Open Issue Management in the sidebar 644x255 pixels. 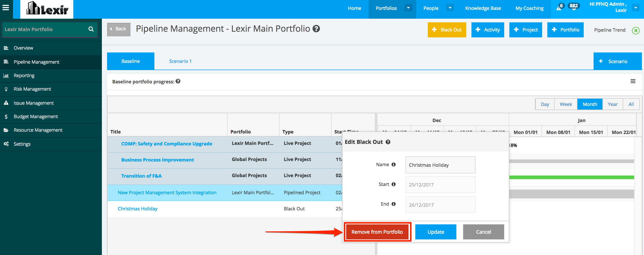tap(51, 103)
